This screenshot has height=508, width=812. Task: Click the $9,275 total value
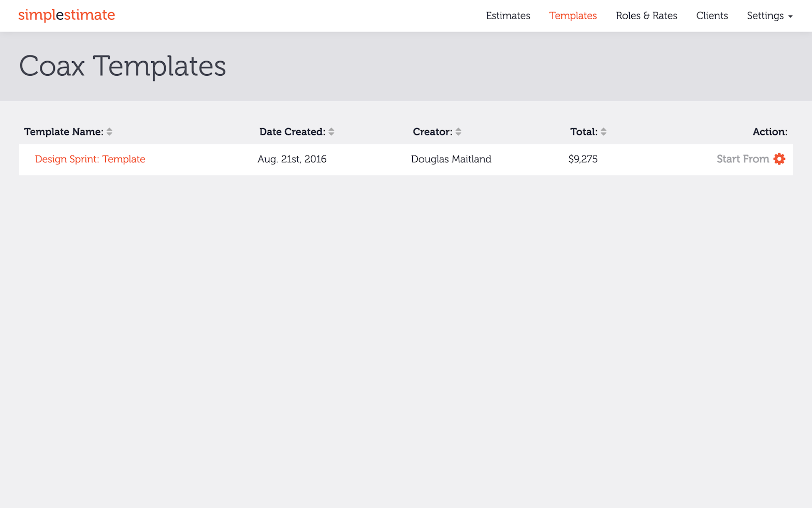tap(583, 159)
